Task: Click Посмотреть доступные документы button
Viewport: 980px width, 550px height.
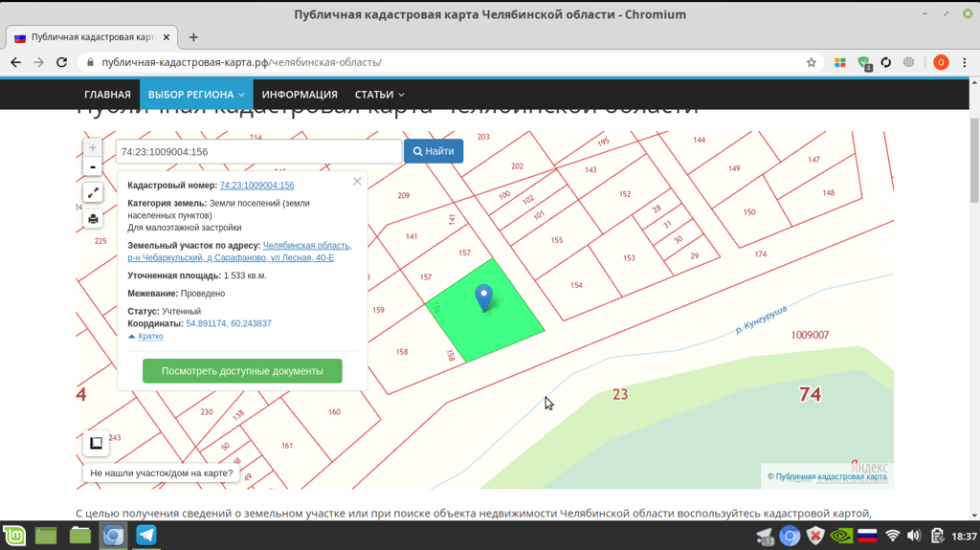Action: 242,371
